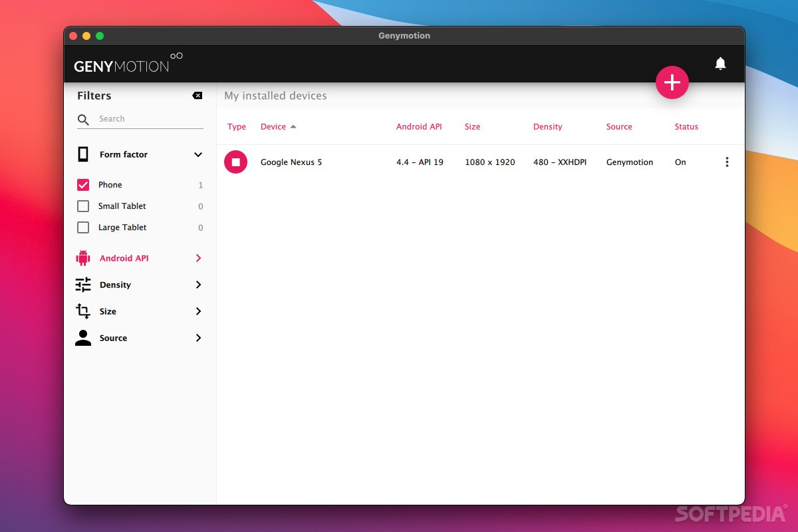Click the Android robot icon
Viewport: 798px width, 532px height.
[x=83, y=258]
